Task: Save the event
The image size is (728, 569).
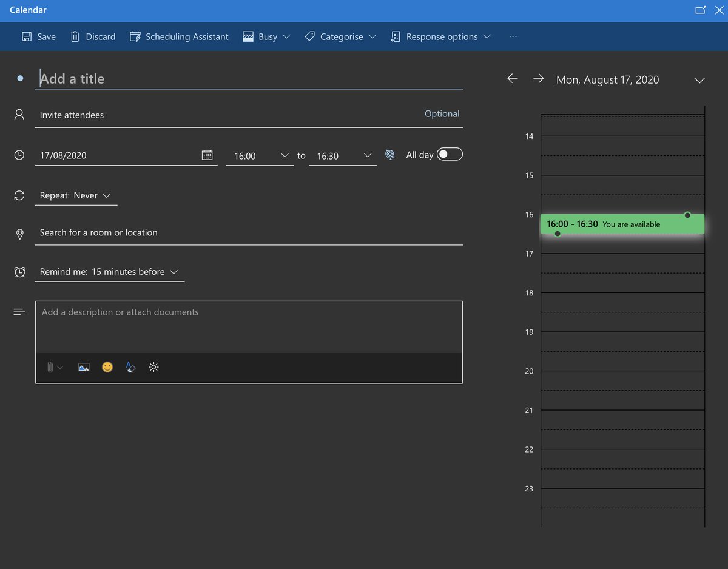Action: (38, 36)
